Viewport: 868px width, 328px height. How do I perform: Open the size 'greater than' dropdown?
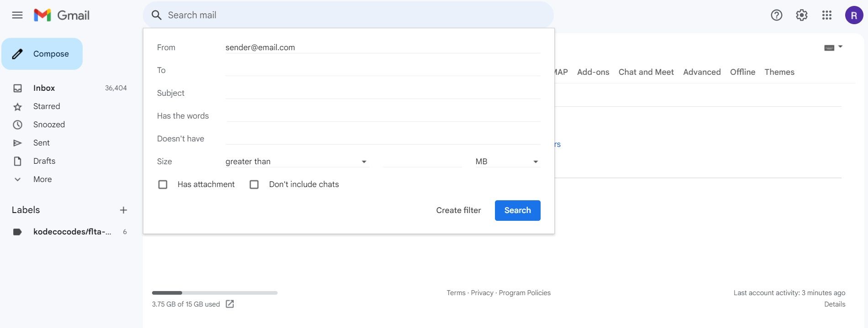[296, 161]
